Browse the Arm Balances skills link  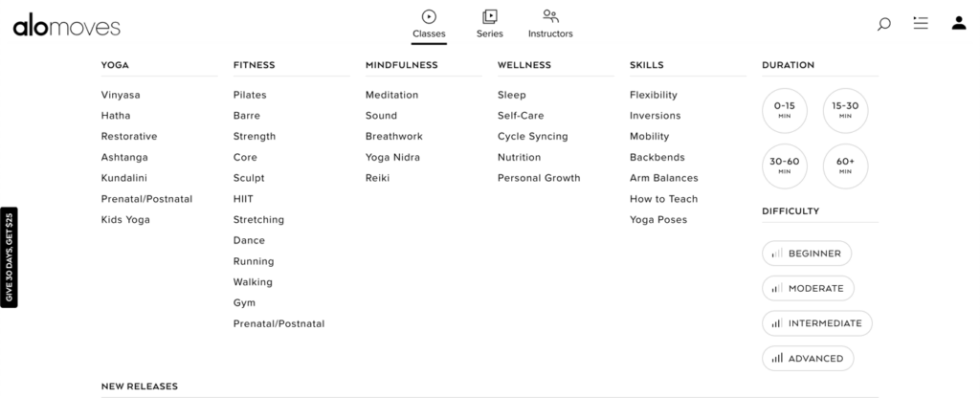663,178
